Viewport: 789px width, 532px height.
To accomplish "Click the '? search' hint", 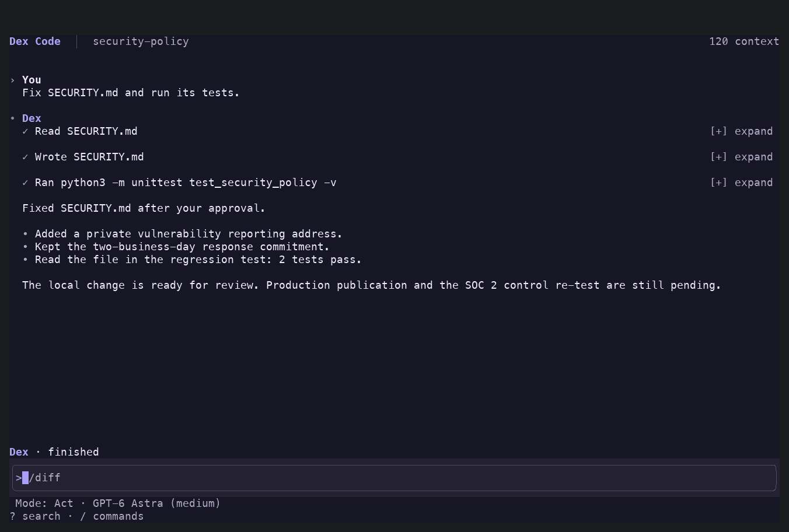I will (x=35, y=516).
